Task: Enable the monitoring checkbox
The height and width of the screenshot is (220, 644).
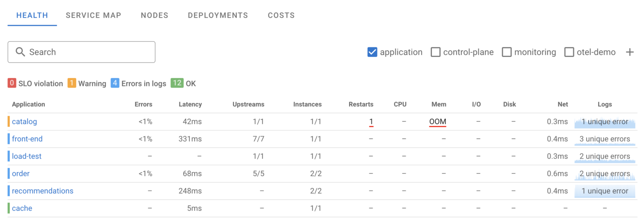Action: click(507, 52)
